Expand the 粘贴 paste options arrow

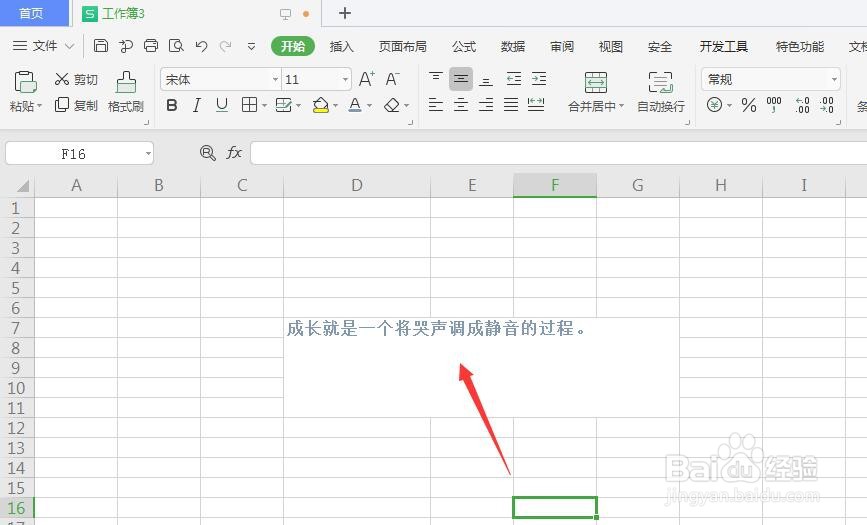point(39,106)
